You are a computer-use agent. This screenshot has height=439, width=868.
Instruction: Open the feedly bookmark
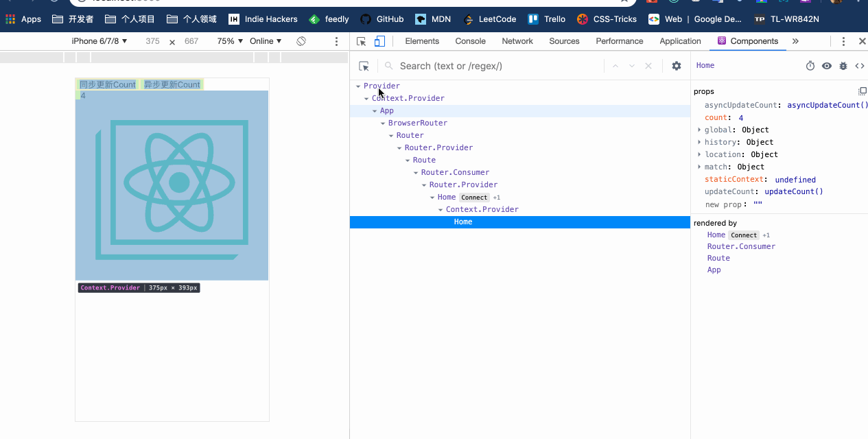tap(329, 19)
